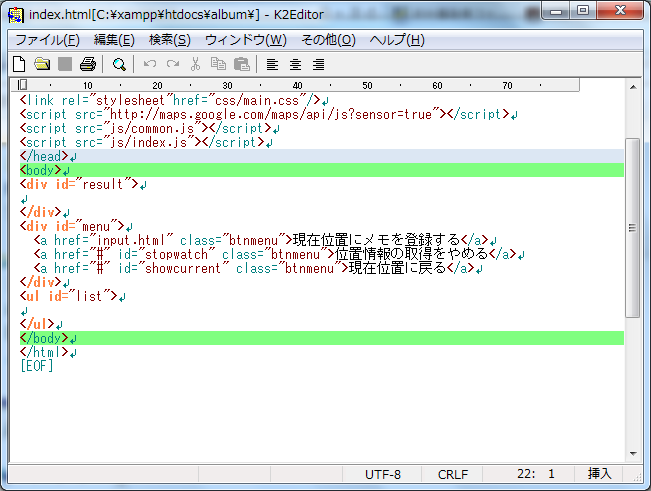Click the UTF-8 encoding in status bar

tap(382, 474)
